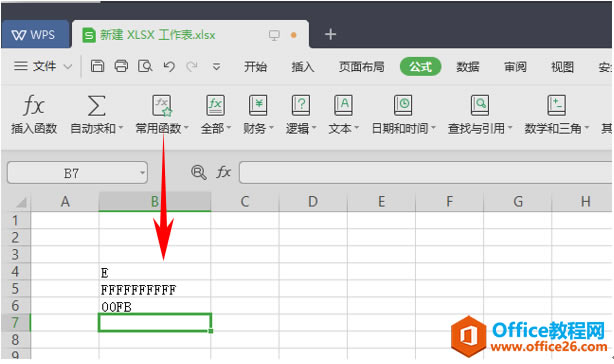Screen dimensions: 614x364
Task: Select the 公式 (Formulas) ribbon tab
Action: [420, 67]
